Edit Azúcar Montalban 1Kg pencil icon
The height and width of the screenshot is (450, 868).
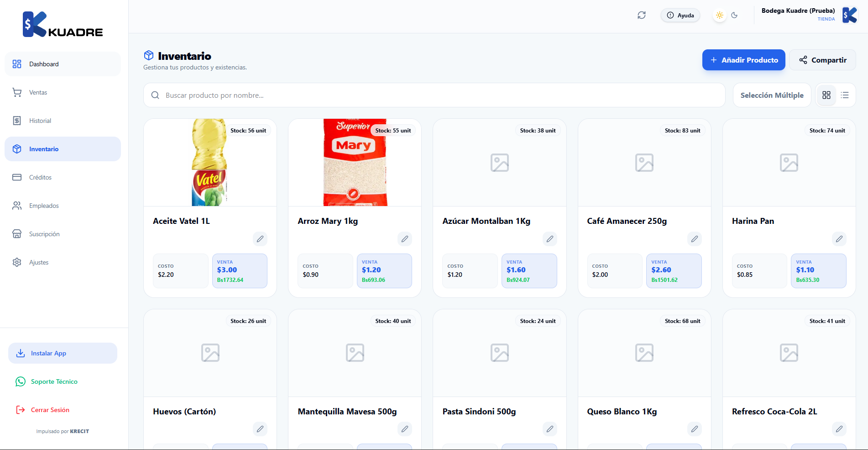[550, 239]
